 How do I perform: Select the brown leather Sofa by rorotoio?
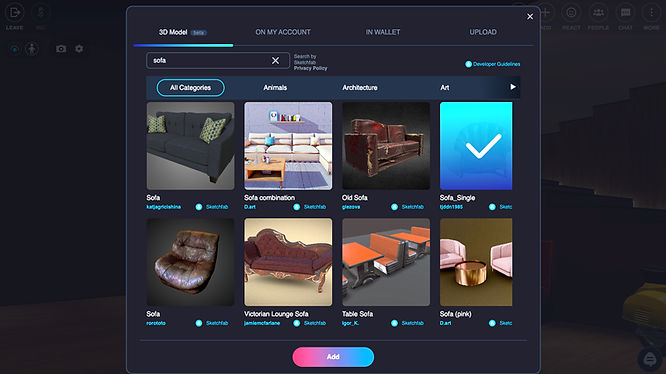click(190, 262)
